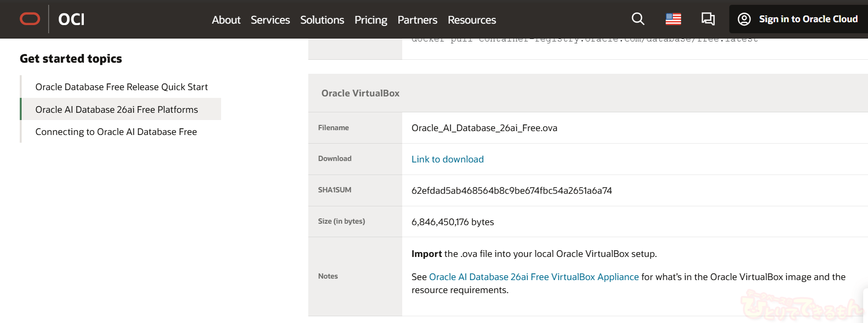Click the Link to download hyperlink
This screenshot has height=323, width=868.
click(x=447, y=159)
